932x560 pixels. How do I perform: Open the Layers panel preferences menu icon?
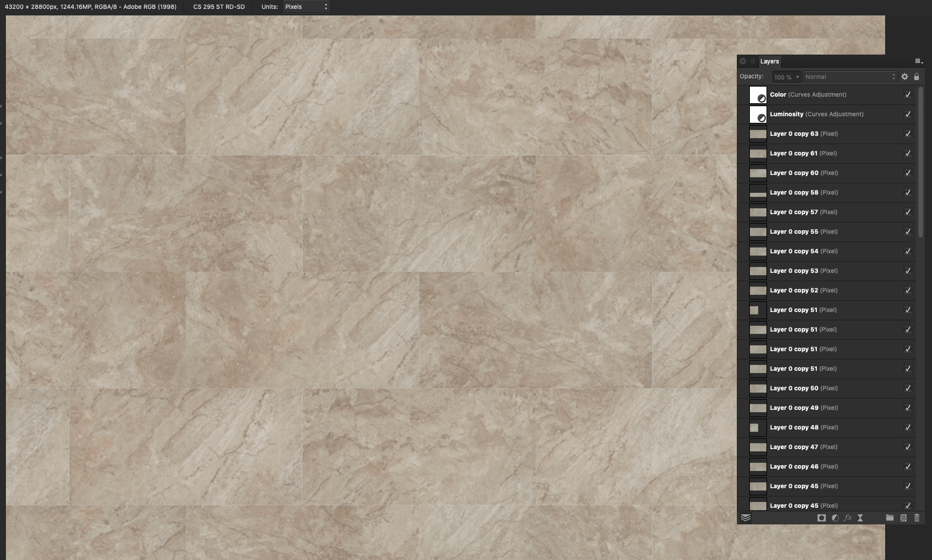[x=918, y=61]
